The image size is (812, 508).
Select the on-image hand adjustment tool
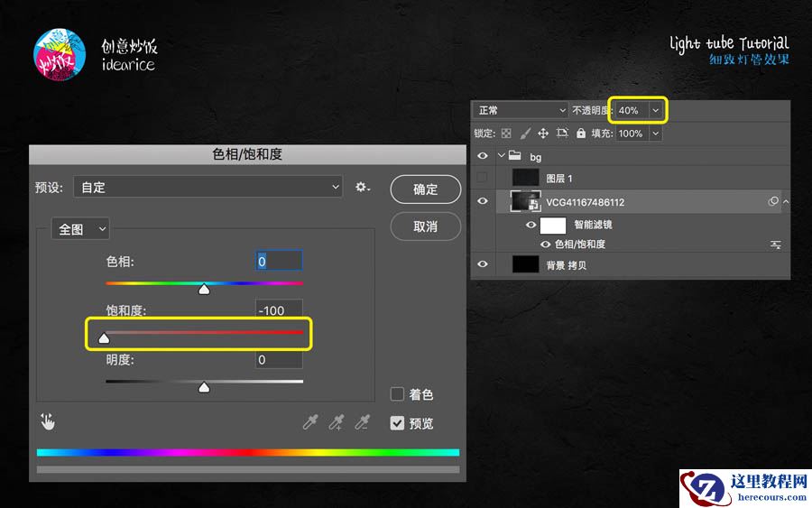pos(48,422)
